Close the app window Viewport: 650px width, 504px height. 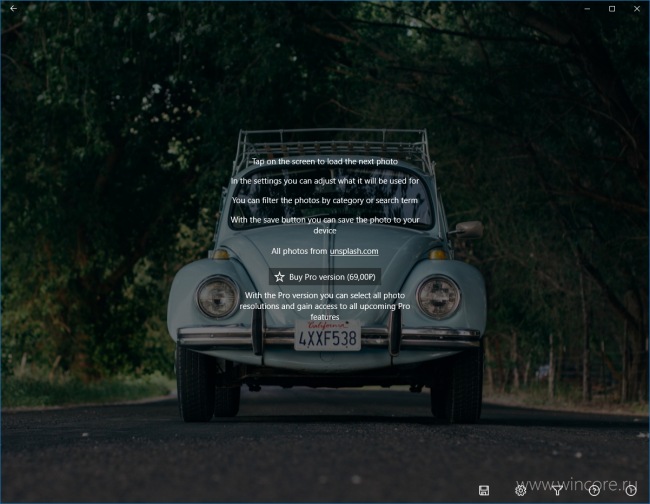(x=637, y=9)
